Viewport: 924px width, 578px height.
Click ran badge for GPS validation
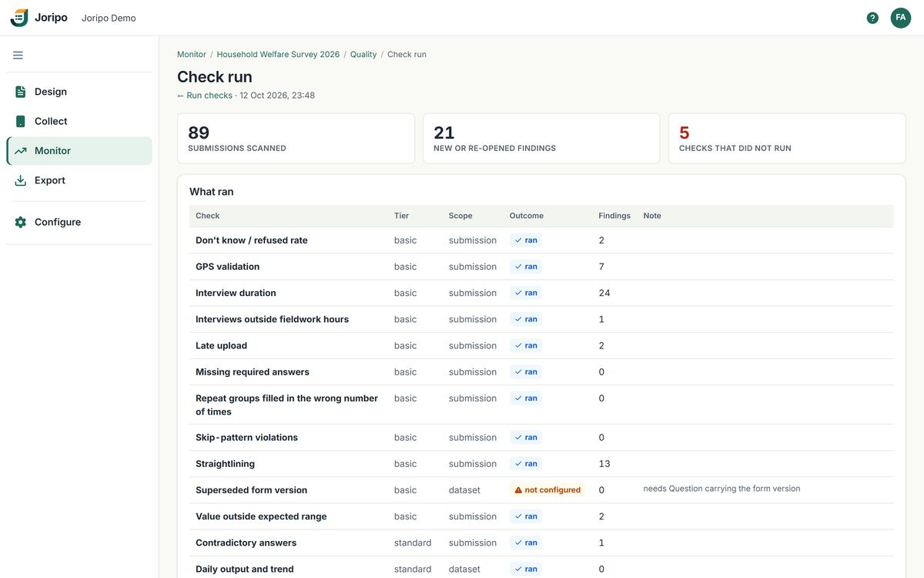pos(526,267)
